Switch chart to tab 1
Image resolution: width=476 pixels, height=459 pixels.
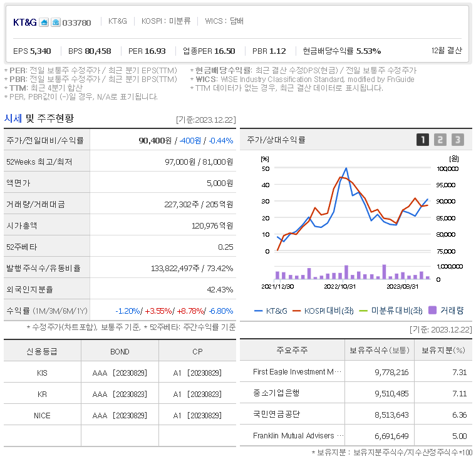pos(422,140)
